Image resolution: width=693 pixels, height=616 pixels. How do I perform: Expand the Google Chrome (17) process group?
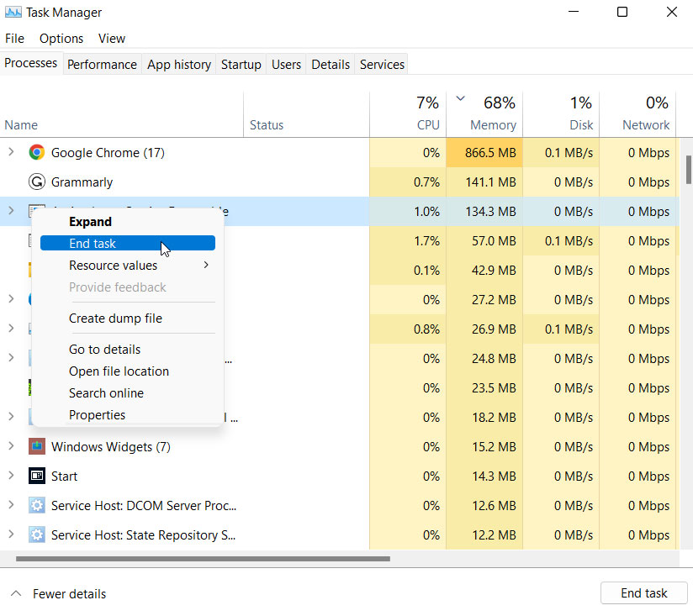[x=11, y=152]
